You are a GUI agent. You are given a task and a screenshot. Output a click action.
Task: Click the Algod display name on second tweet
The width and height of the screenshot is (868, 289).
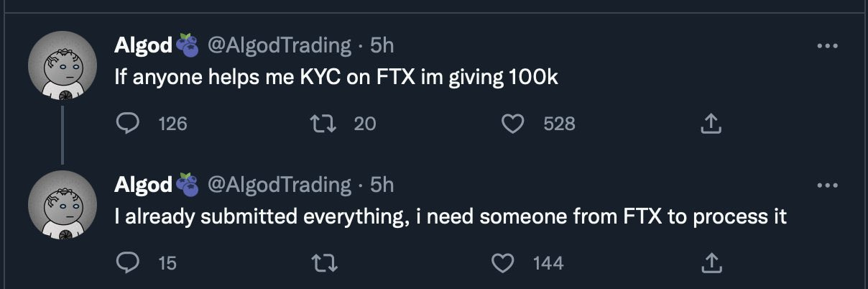143,185
